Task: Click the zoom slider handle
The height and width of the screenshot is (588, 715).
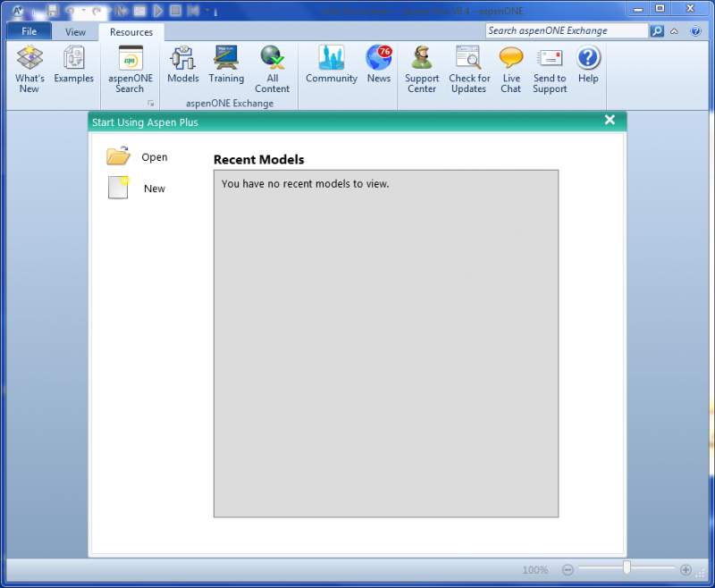Action: (627, 567)
